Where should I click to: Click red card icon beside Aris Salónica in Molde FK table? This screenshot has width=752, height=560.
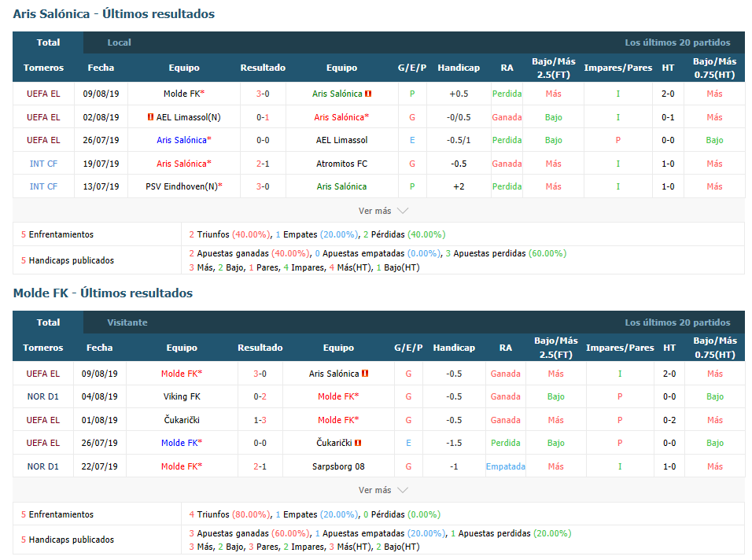(365, 374)
